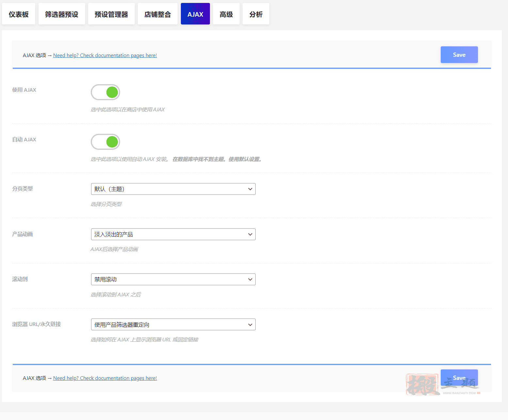The width and height of the screenshot is (508, 420).
Task: Click the 滚动到 label
Action: coord(20,279)
